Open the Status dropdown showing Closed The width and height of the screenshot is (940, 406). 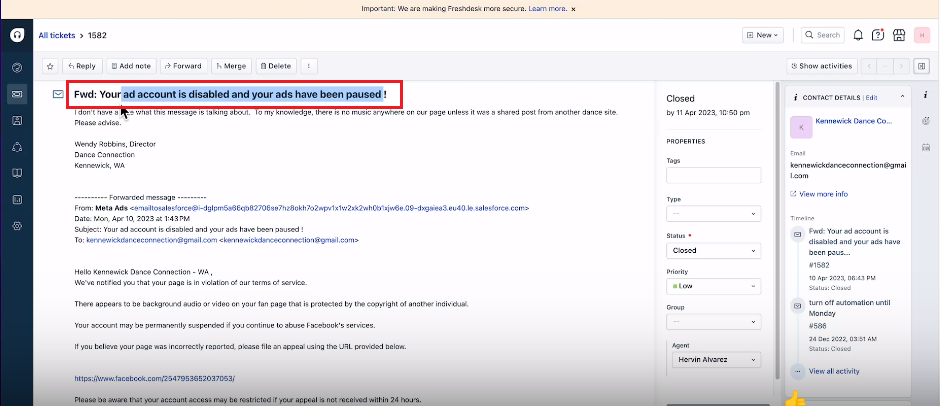tap(713, 250)
